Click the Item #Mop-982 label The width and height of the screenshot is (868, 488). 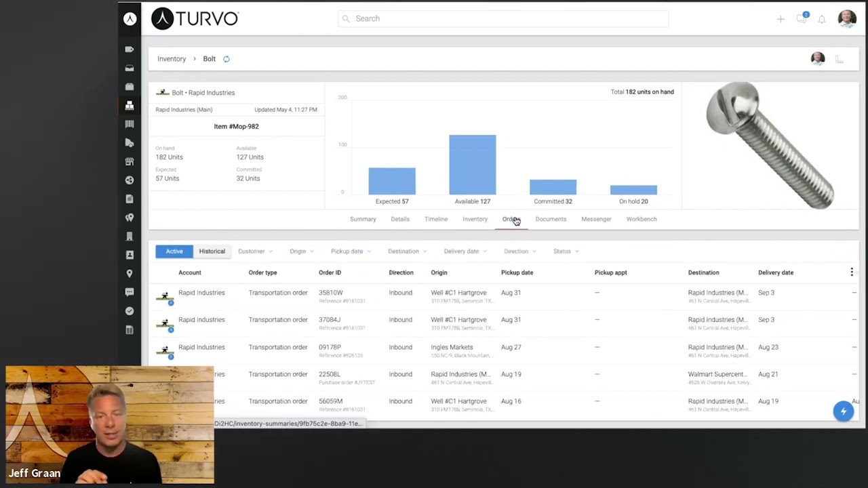(x=236, y=127)
